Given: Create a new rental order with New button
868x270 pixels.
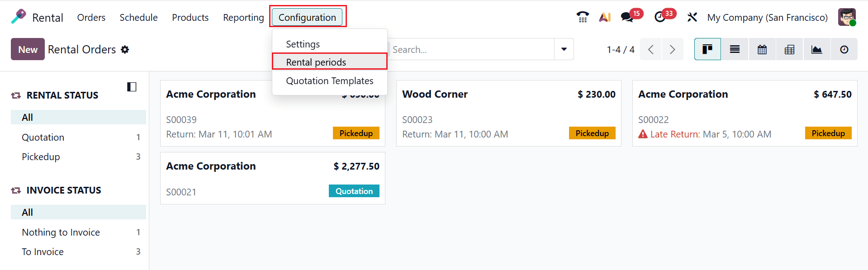Looking at the screenshot, I should coord(27,49).
